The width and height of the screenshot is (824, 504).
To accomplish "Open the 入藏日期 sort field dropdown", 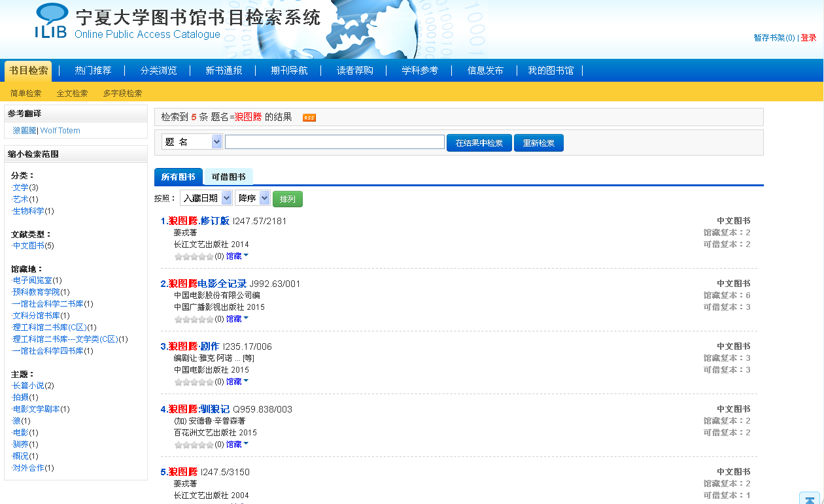I will pos(206,198).
